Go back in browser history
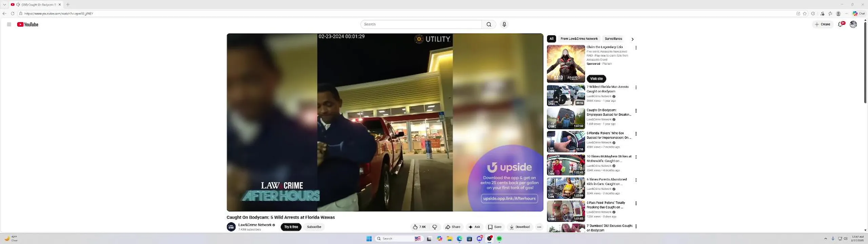The height and width of the screenshot is (244, 868). pyautogui.click(x=4, y=14)
